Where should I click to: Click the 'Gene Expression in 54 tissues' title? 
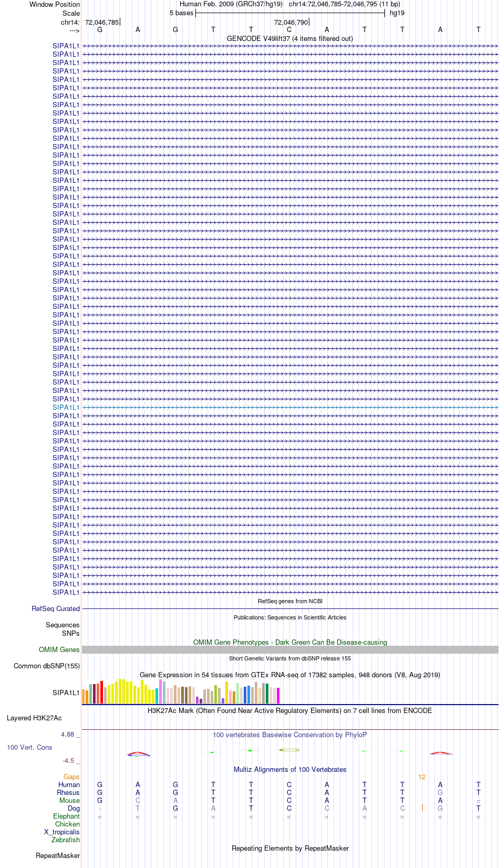pos(290,675)
